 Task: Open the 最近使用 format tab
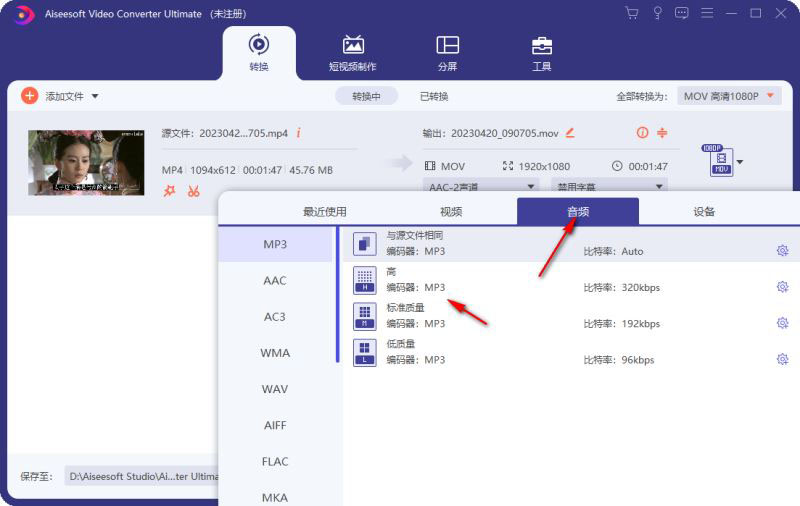324,211
